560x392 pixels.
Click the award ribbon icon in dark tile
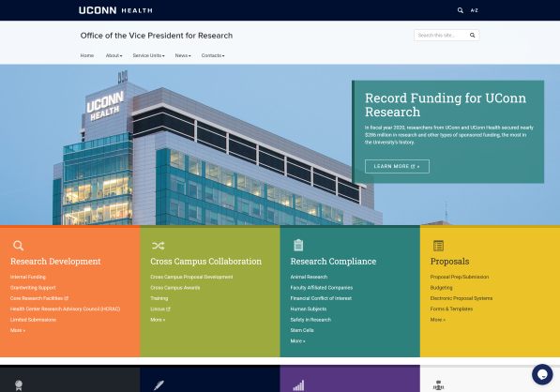19,385
